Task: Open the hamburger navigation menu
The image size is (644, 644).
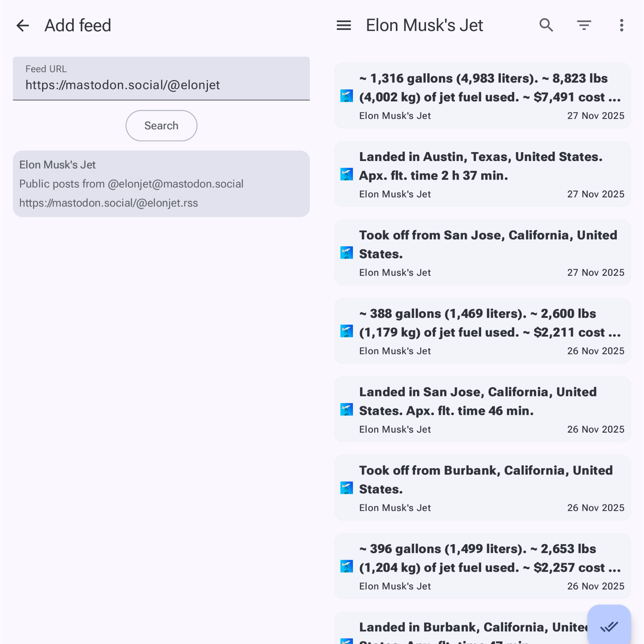Action: click(x=344, y=26)
